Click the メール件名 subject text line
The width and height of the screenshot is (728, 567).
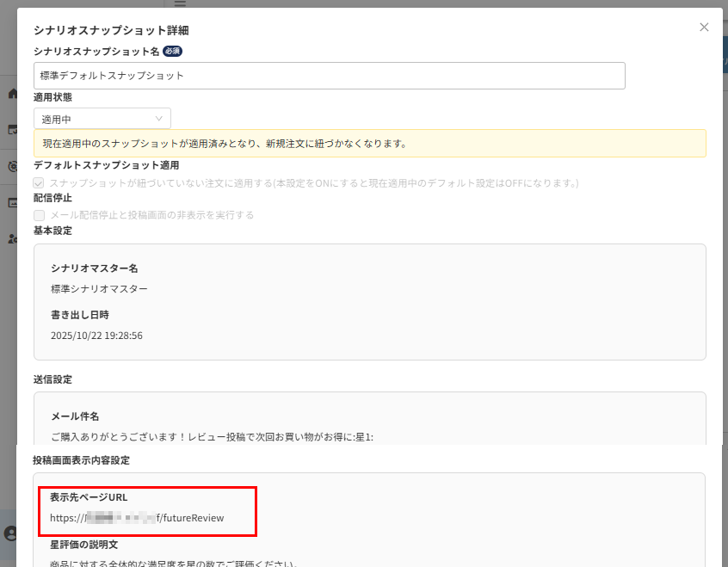(212, 437)
